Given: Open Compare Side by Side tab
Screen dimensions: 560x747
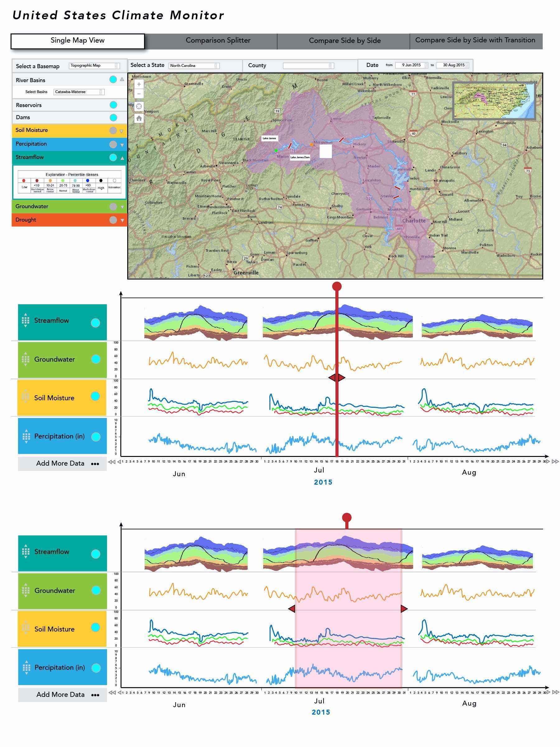Looking at the screenshot, I should pos(343,41).
